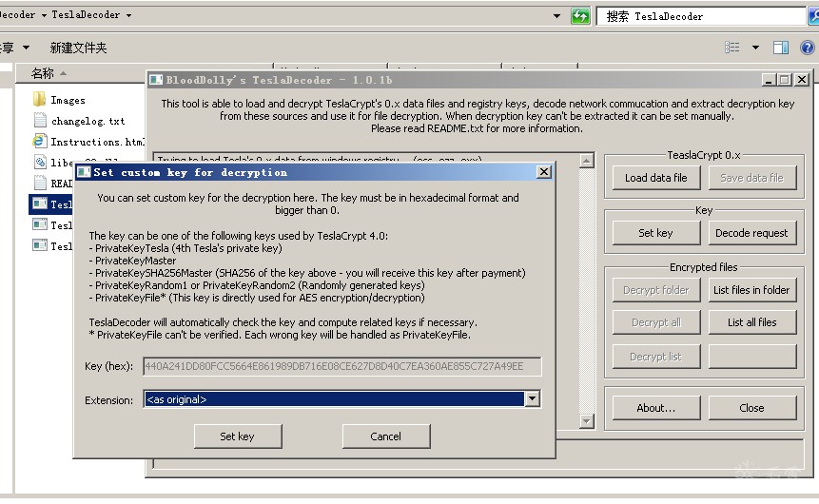Screen dimensions: 819x504
Task: Click the log scrollbar up arrow
Action: tap(587, 161)
